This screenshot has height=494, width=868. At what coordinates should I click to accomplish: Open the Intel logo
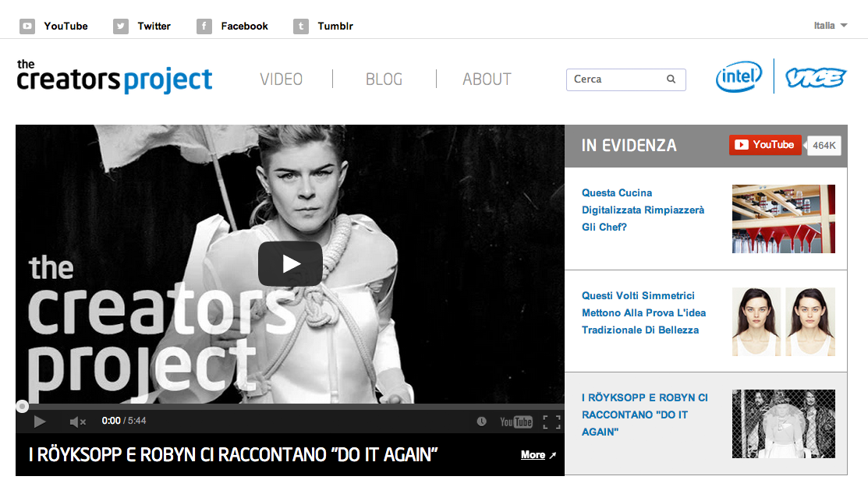click(739, 76)
